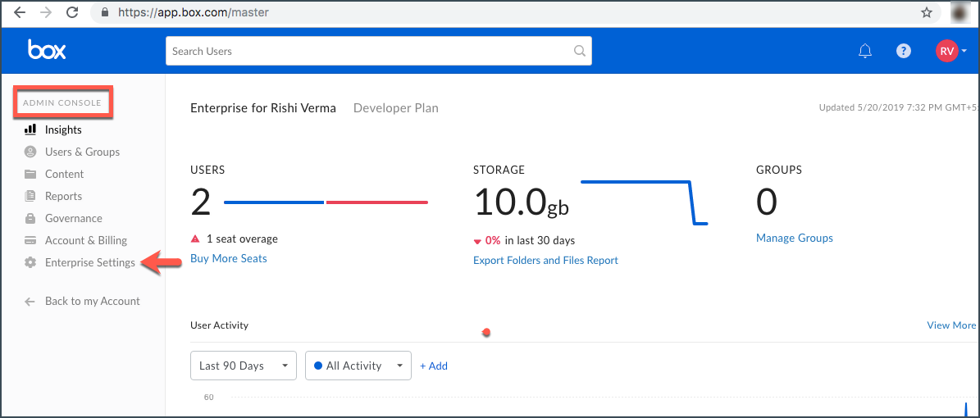Select Governance in sidebar
Viewport: 980px width, 418px height.
[73, 218]
